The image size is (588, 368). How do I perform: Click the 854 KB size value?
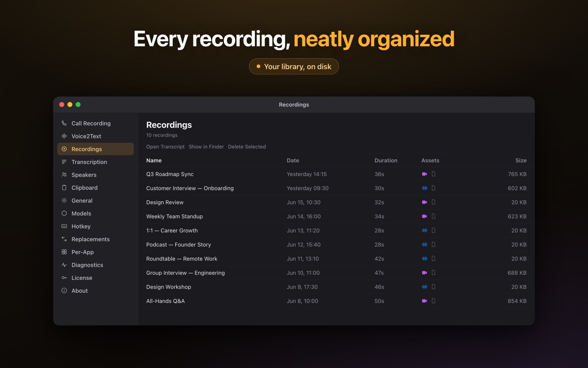(517, 301)
